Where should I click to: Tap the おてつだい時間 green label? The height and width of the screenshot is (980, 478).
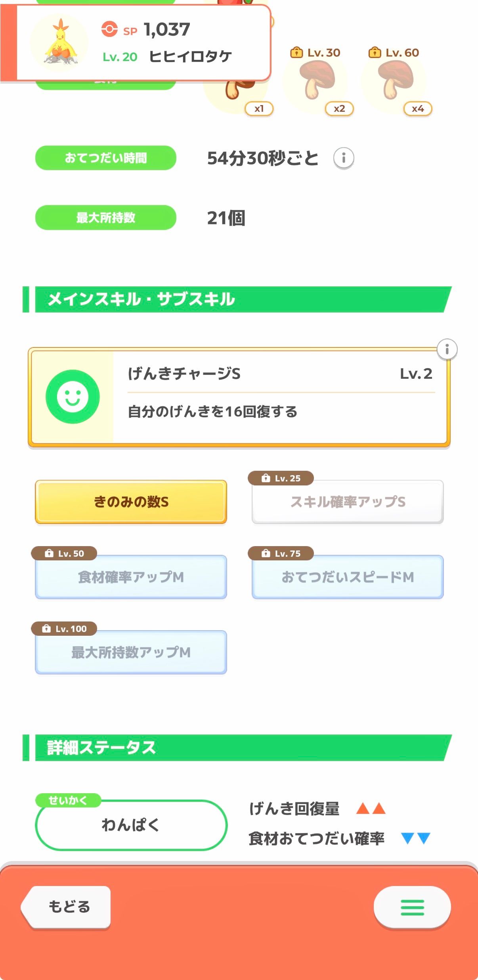[106, 158]
